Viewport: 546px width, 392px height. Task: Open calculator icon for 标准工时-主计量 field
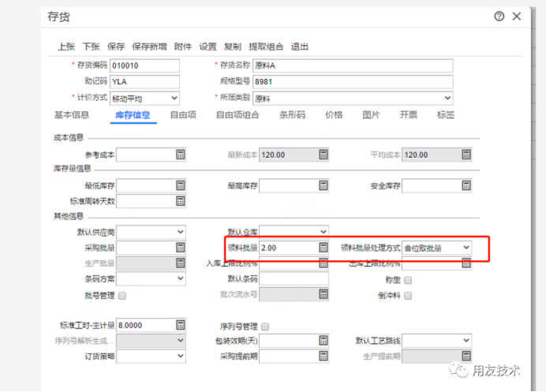180,325
